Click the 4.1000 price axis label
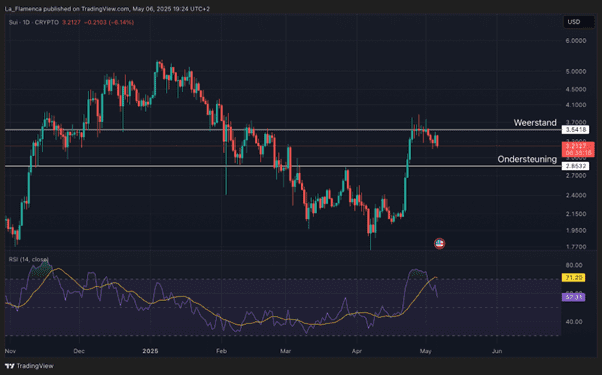Image resolution: width=602 pixels, height=375 pixels. pos(576,104)
